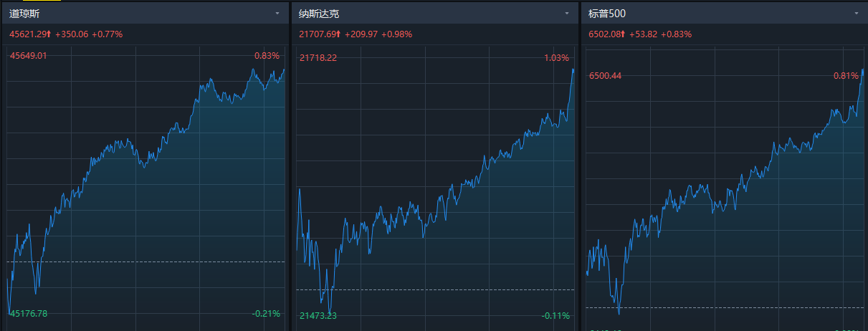Click the S&P change value +53.82
Viewport: 868px width, 331px height.
coord(643,34)
